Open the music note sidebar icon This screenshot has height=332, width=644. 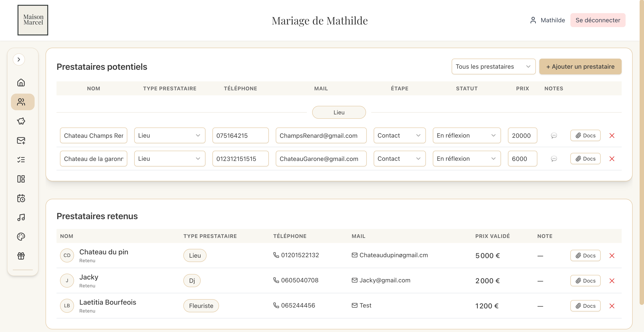click(x=21, y=217)
